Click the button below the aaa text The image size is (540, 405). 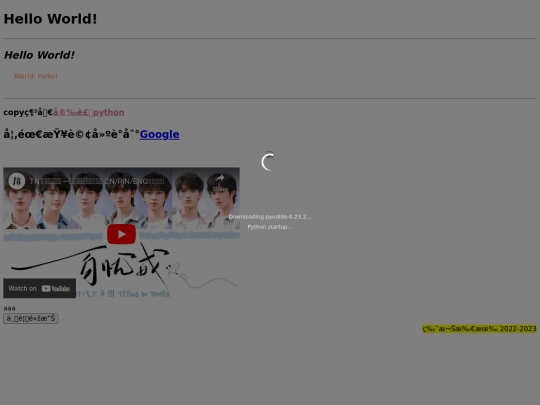[31, 318]
